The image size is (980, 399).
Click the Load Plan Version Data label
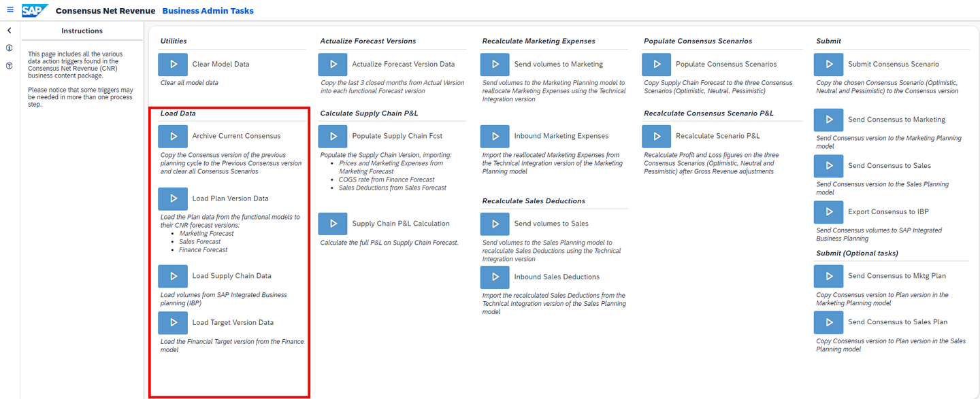pyautogui.click(x=230, y=198)
